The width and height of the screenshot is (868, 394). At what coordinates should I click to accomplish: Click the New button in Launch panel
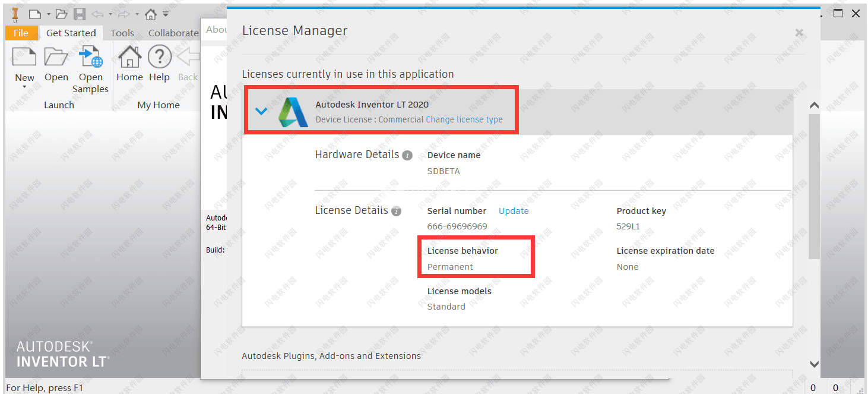point(24,64)
